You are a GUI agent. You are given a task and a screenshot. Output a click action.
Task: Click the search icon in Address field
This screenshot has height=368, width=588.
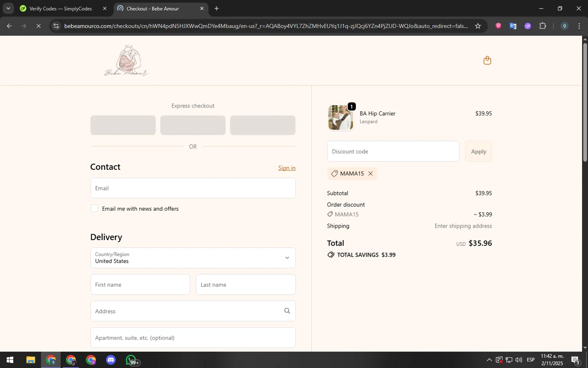[x=287, y=311]
